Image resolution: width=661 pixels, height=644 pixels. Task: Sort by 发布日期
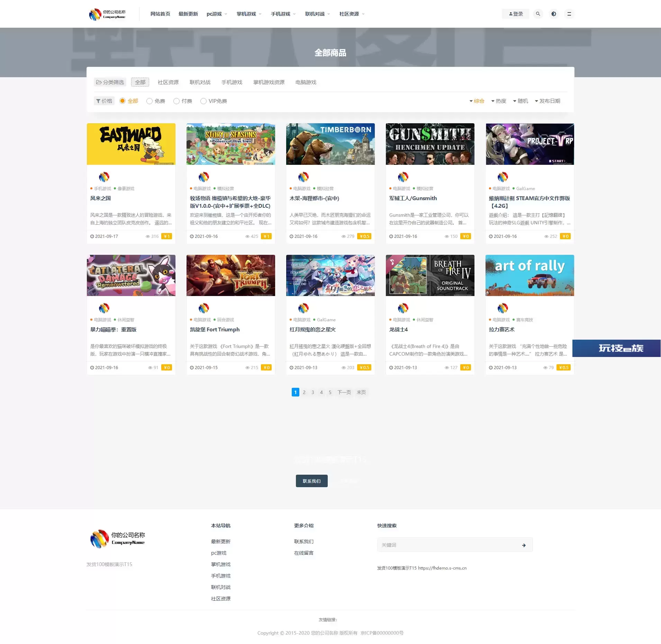click(547, 101)
